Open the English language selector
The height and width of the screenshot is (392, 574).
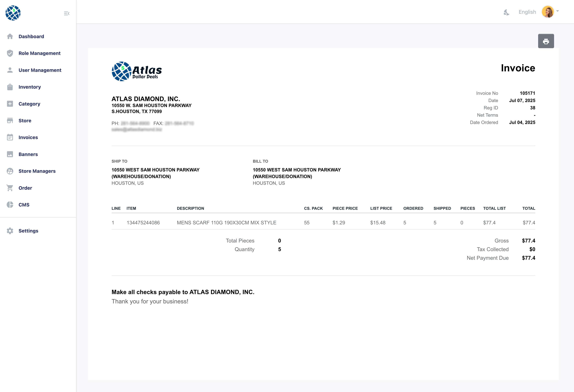coord(527,12)
